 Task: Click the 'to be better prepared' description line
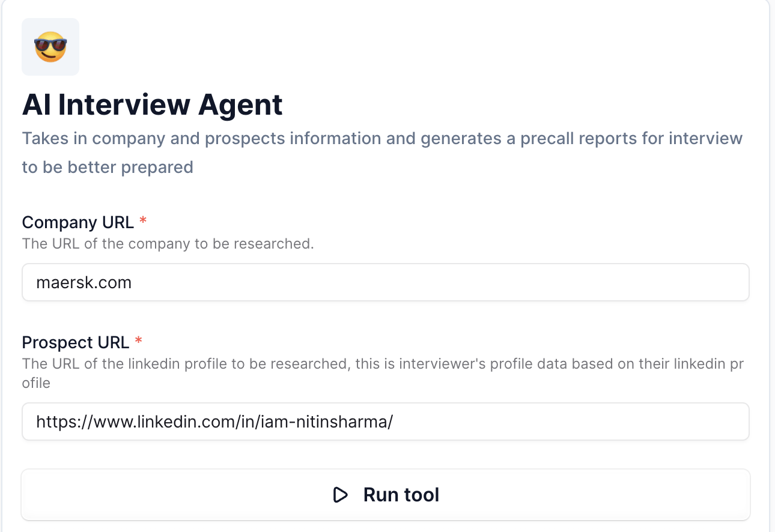pos(108,167)
